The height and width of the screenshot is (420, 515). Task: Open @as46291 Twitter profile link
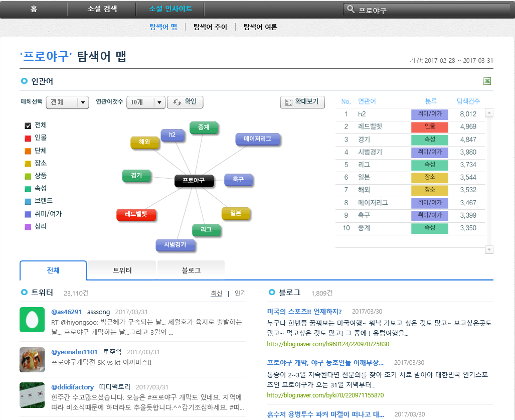coord(66,312)
